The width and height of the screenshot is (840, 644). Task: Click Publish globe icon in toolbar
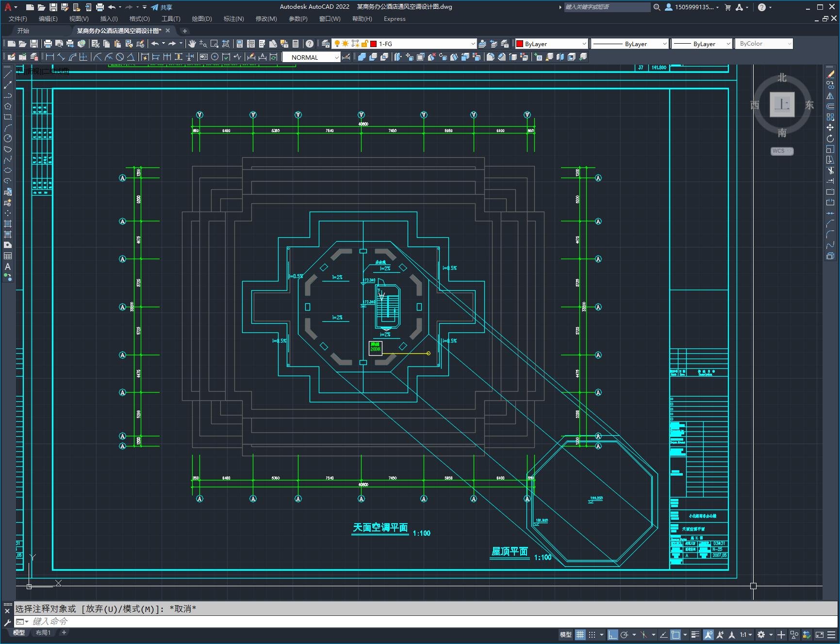point(82,44)
